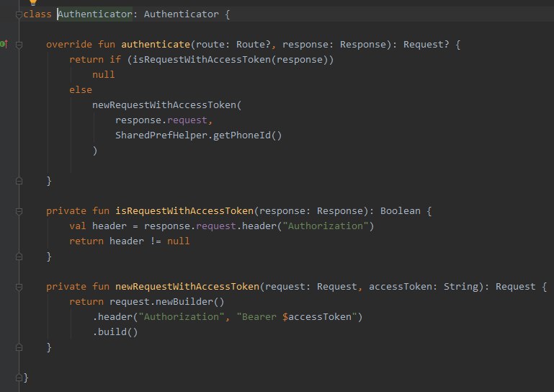
Task: Click the '.build()' call
Action: (115, 332)
